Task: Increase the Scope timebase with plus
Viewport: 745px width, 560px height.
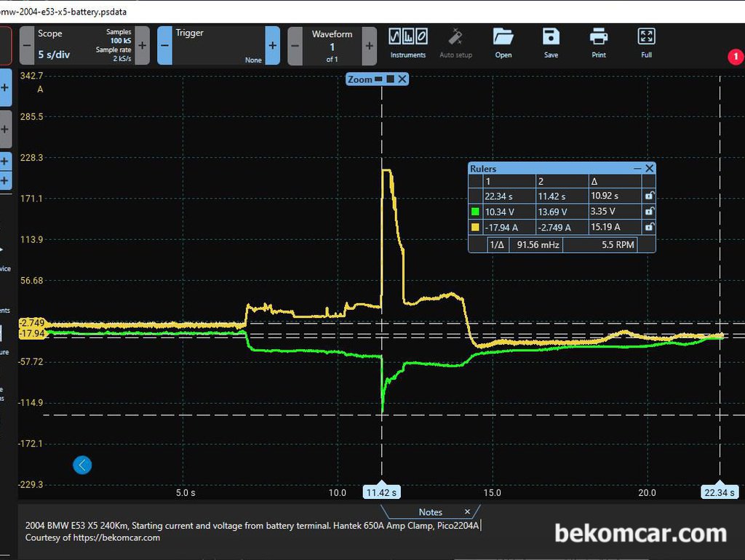Action: pyautogui.click(x=142, y=45)
